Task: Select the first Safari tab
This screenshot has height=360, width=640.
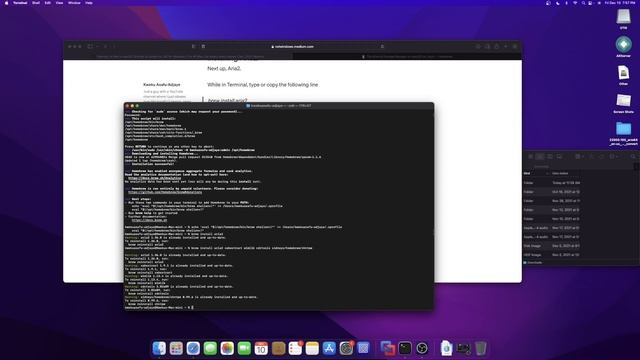Action: 178,56
